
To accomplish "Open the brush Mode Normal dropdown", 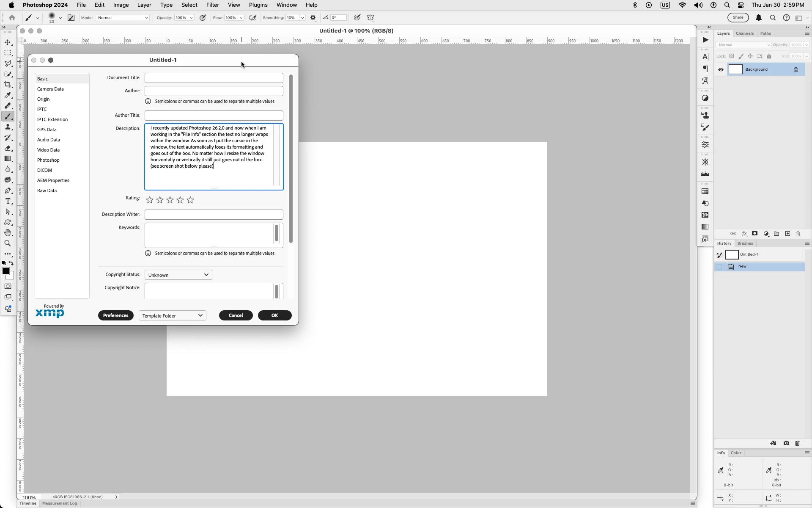I will (x=122, y=18).
